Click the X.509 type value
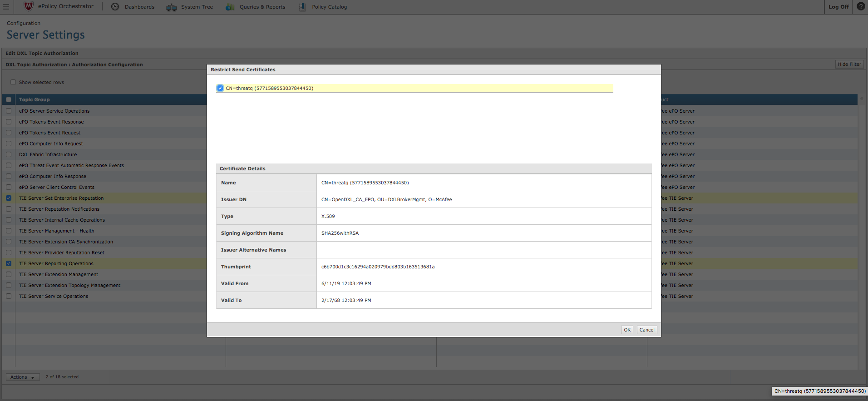 coord(328,216)
